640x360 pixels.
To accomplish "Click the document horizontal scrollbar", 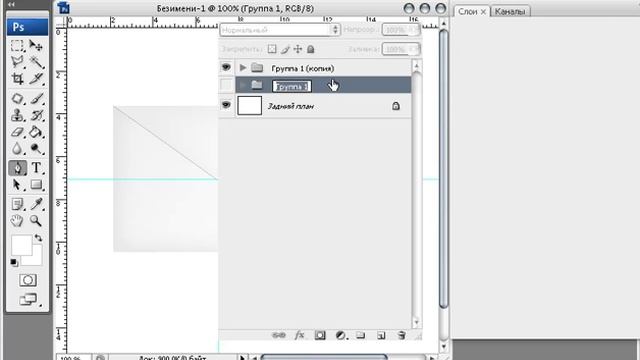I will (x=324, y=358).
